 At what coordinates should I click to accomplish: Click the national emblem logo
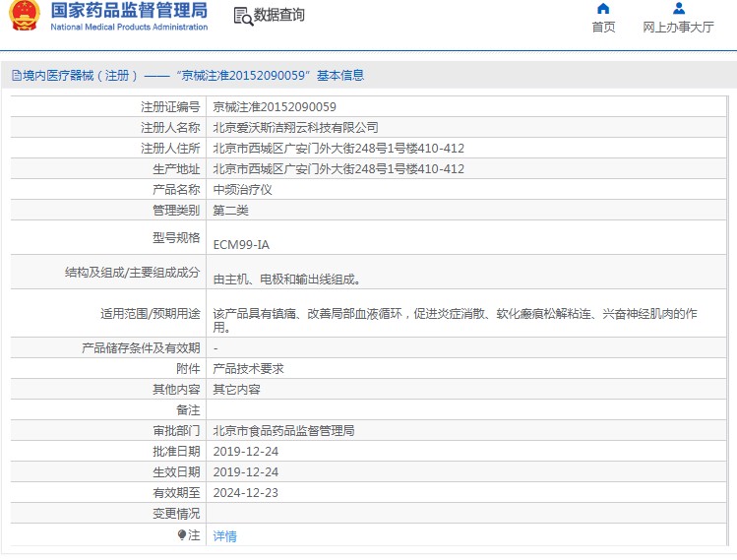(25, 16)
